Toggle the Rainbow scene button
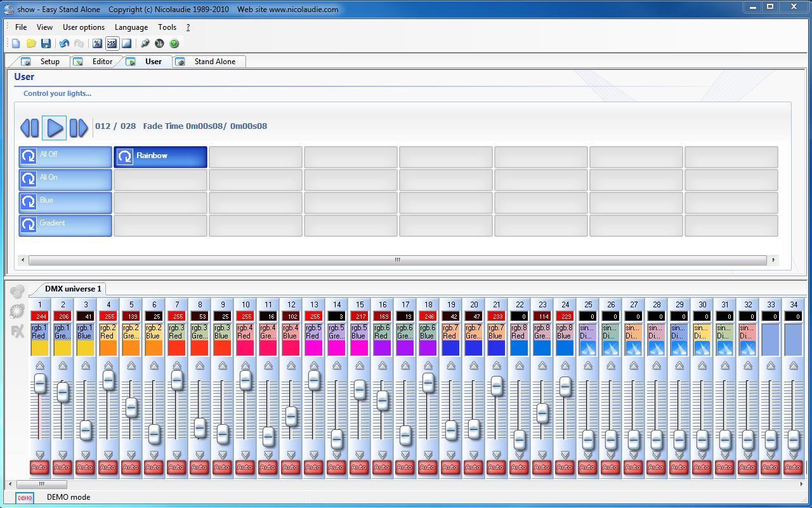 tap(160, 156)
